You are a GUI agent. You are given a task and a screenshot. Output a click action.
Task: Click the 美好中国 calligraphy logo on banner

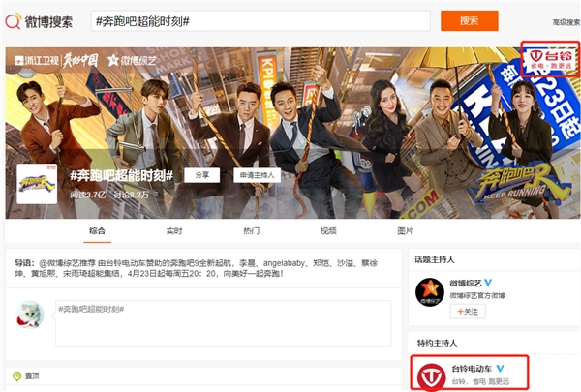coord(80,60)
